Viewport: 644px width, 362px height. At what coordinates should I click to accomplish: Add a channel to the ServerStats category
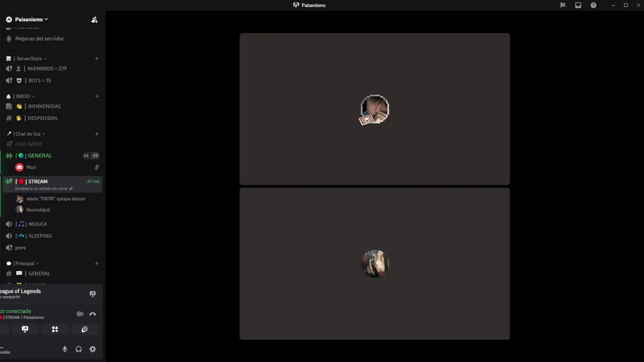pyautogui.click(x=97, y=58)
